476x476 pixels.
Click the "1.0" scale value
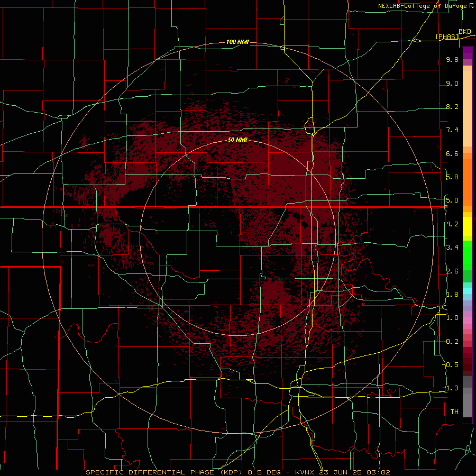coord(452,318)
